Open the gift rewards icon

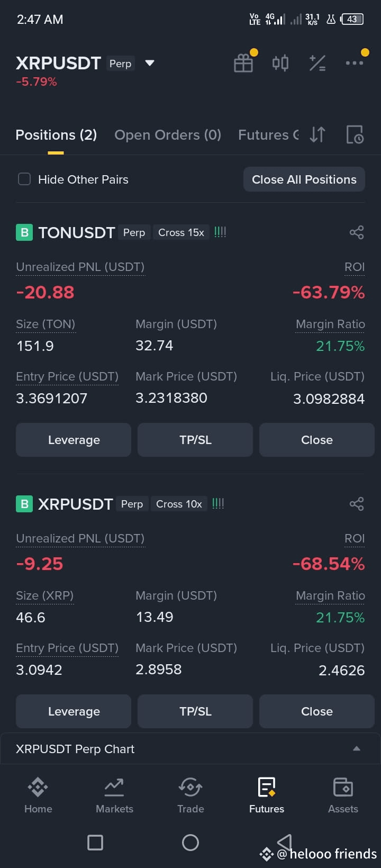(243, 63)
